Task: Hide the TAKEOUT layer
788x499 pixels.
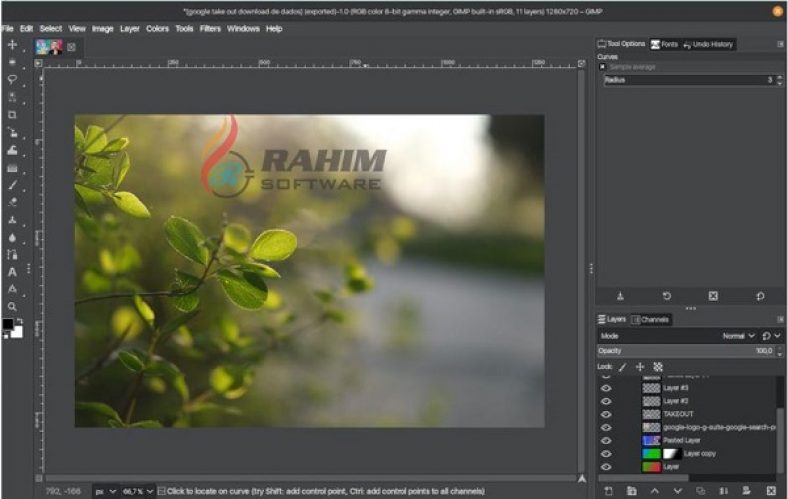Action: click(x=605, y=414)
